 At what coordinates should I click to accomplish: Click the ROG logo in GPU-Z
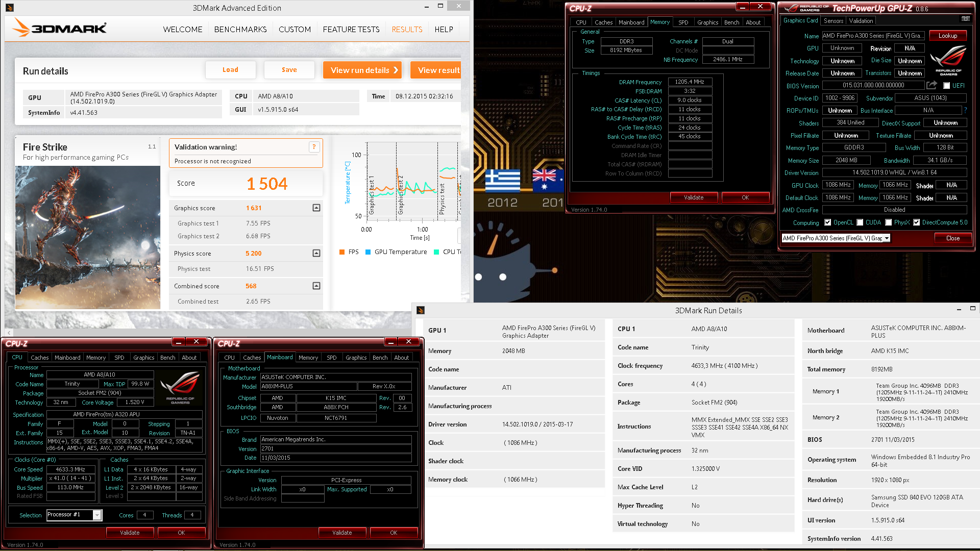pos(948,60)
